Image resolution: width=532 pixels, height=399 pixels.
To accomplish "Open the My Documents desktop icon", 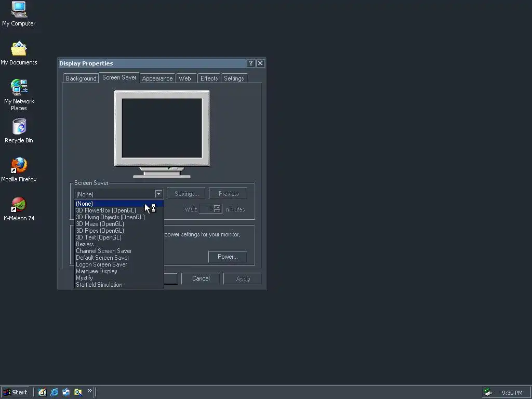I will point(19,52).
